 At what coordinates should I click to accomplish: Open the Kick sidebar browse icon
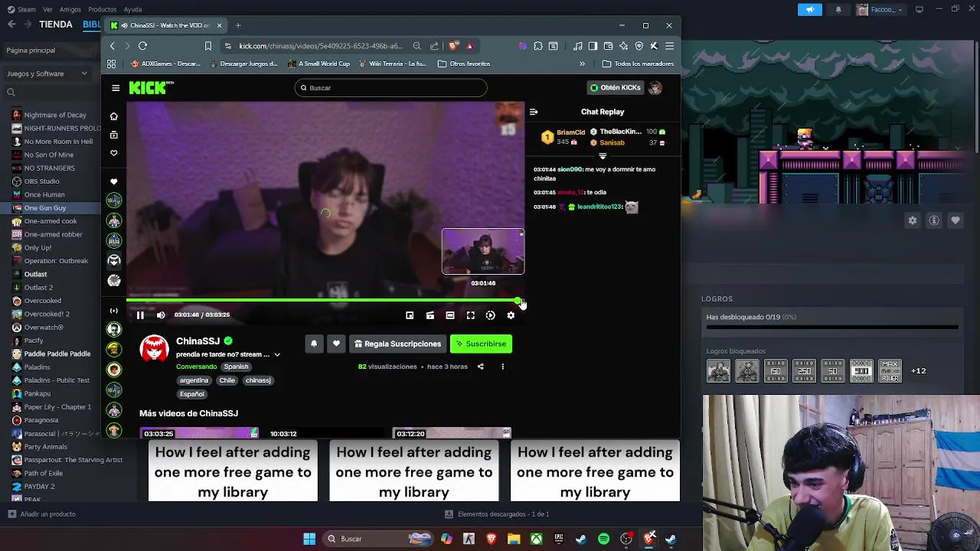tap(114, 135)
